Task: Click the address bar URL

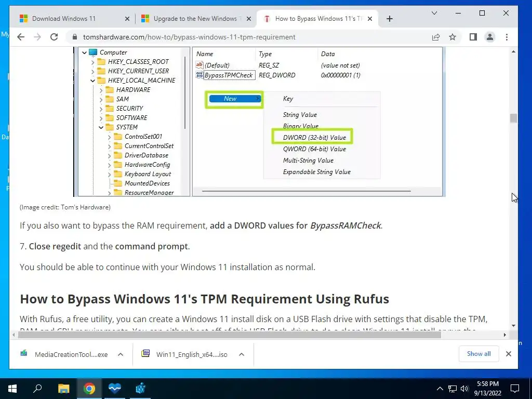Action: pyautogui.click(x=189, y=37)
